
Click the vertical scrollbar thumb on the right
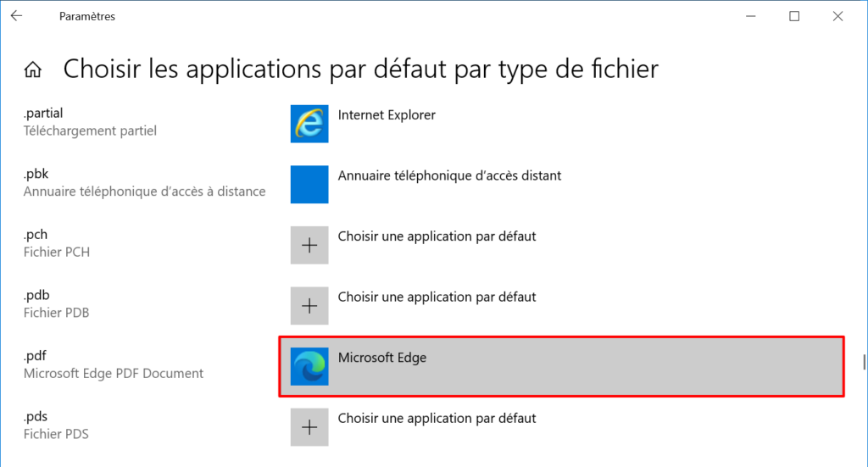point(864,363)
